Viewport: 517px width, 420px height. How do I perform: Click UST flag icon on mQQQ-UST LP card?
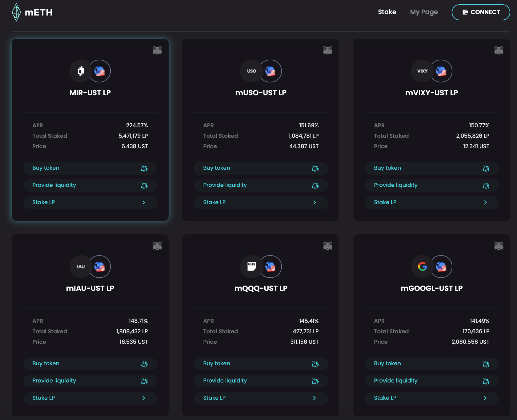pyautogui.click(x=271, y=267)
